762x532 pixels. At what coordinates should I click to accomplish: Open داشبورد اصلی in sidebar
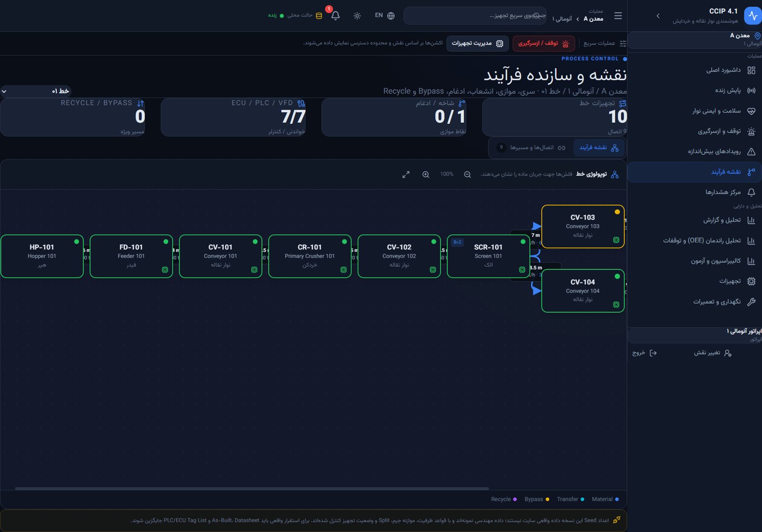(x=694, y=70)
